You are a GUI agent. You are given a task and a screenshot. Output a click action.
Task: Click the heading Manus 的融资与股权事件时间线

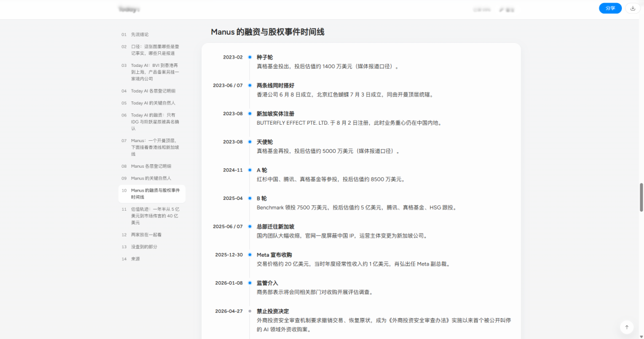(267, 32)
